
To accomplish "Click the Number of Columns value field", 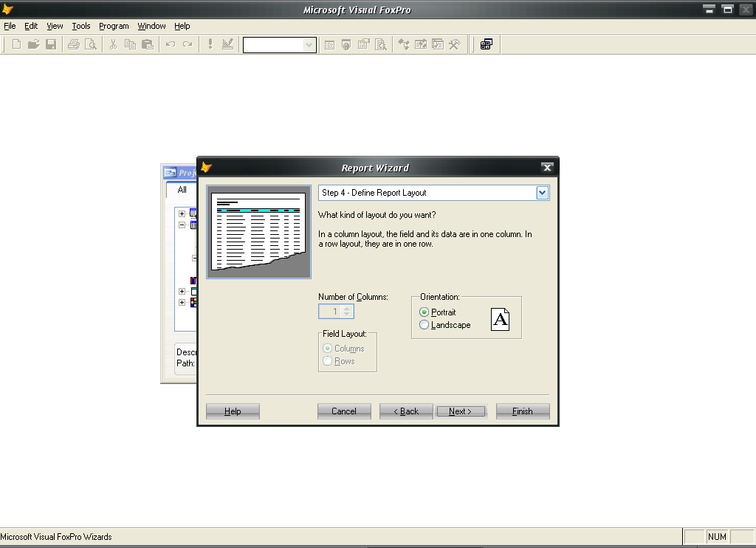I will [x=330, y=312].
